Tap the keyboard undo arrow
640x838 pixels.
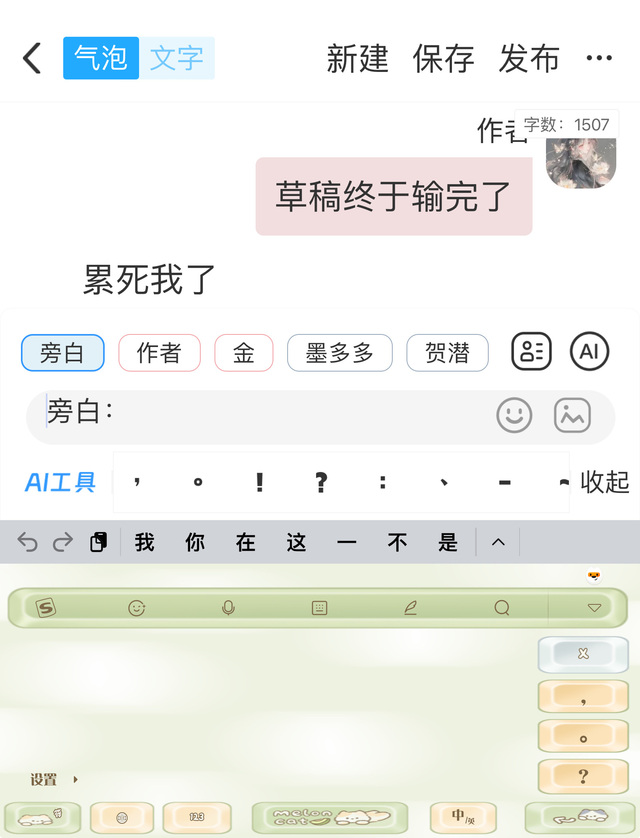tap(27, 542)
